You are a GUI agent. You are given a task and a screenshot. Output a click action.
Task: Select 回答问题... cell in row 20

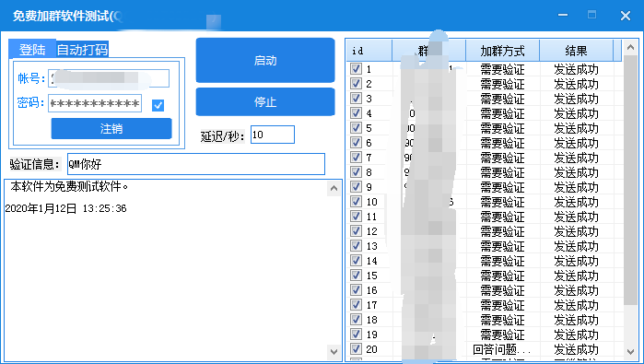coord(501,349)
